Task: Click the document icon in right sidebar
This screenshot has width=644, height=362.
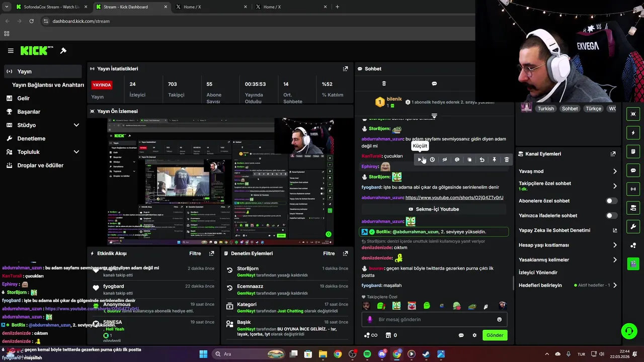Action: pos(633,151)
